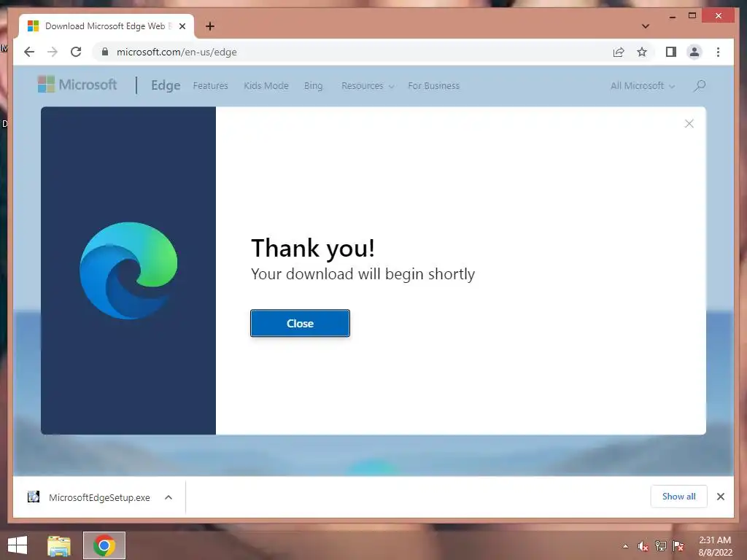747x560 pixels.
Task: Click the browser back arrow
Action: coord(29,52)
